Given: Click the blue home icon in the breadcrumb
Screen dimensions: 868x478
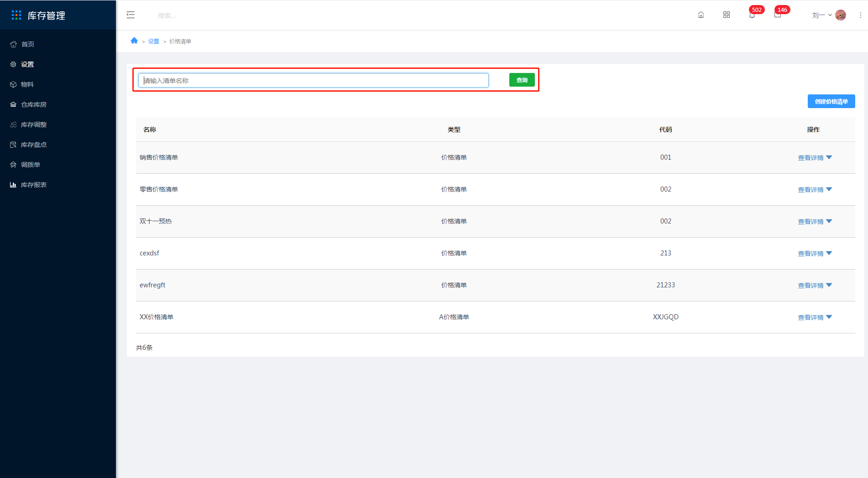Looking at the screenshot, I should click(134, 41).
